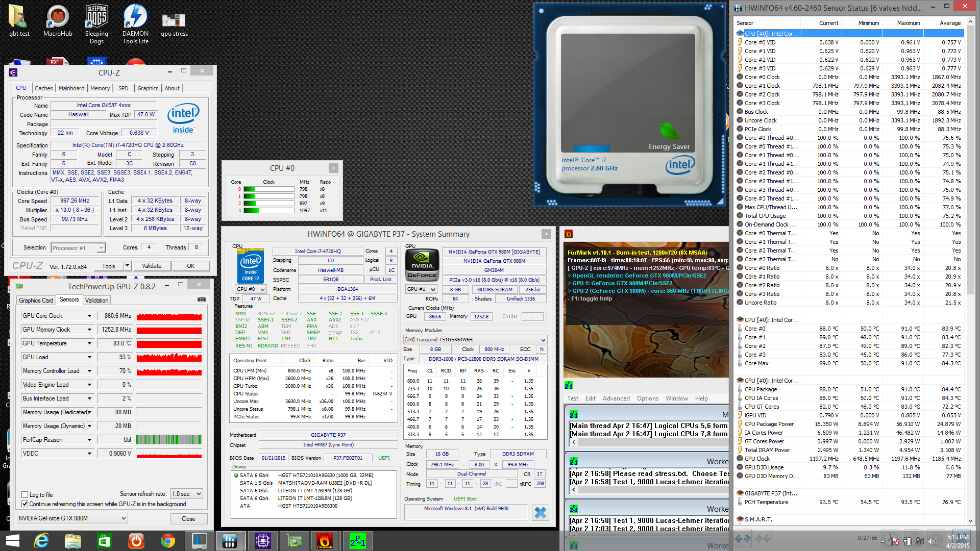The height and width of the screenshot is (551, 980).
Task: Switch to the Graphics Card tab in GPU-Z
Action: pyautogui.click(x=36, y=300)
